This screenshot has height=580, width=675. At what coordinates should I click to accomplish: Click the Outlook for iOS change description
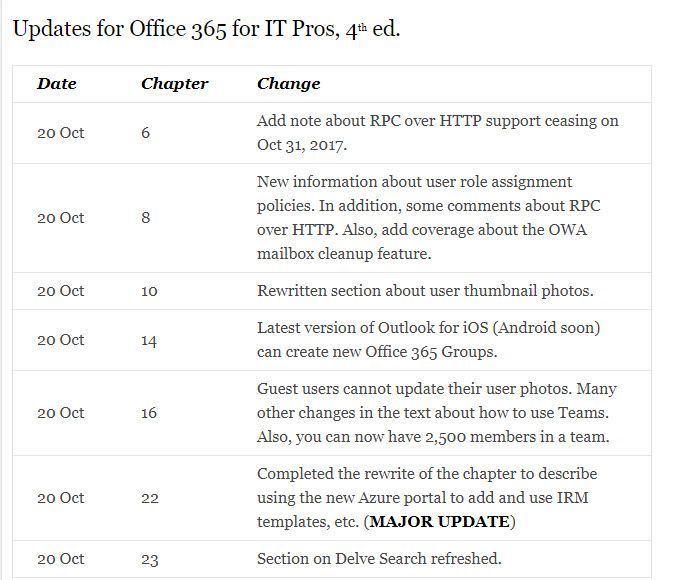point(428,340)
